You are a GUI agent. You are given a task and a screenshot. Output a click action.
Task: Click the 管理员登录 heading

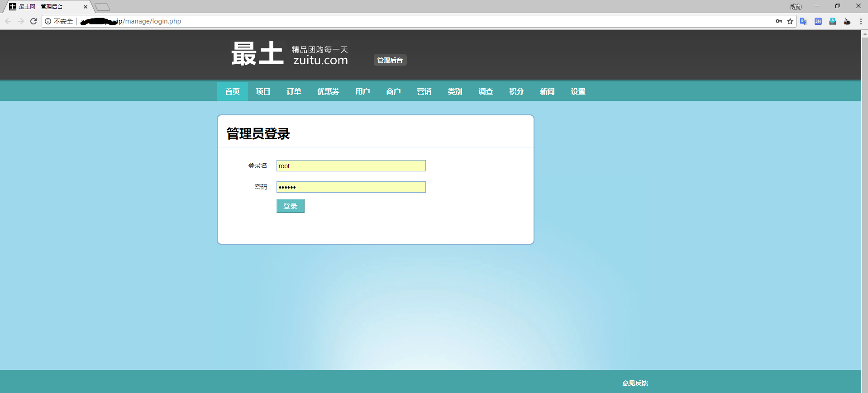pos(258,134)
